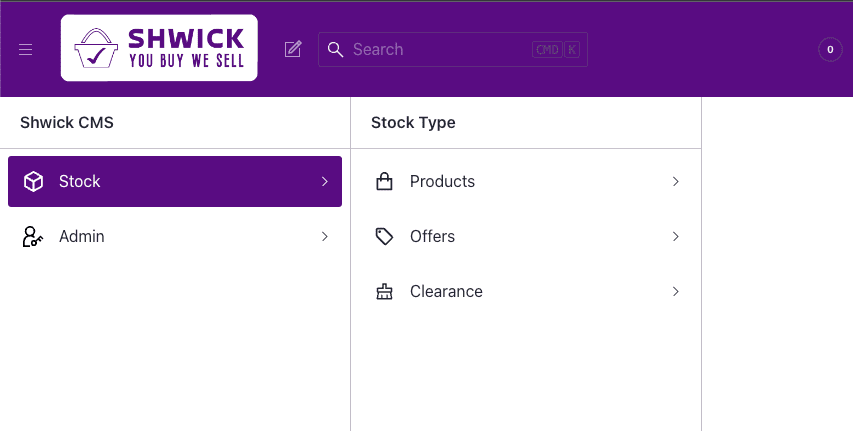Click the Clearance icon
853x431 pixels.
[x=384, y=292]
